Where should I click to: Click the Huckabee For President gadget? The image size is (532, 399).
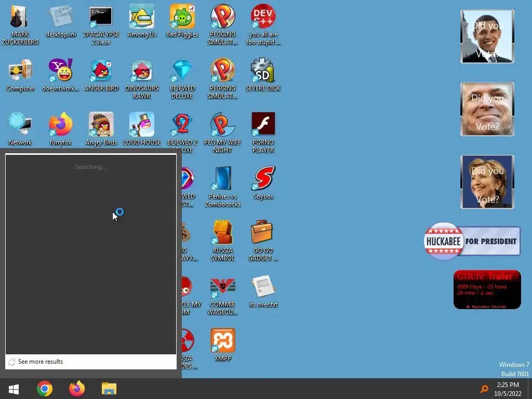point(472,241)
